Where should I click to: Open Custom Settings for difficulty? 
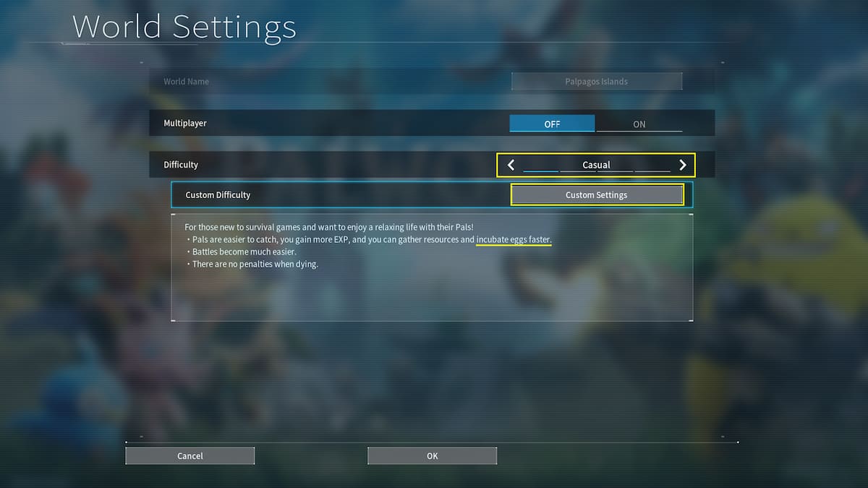point(597,195)
